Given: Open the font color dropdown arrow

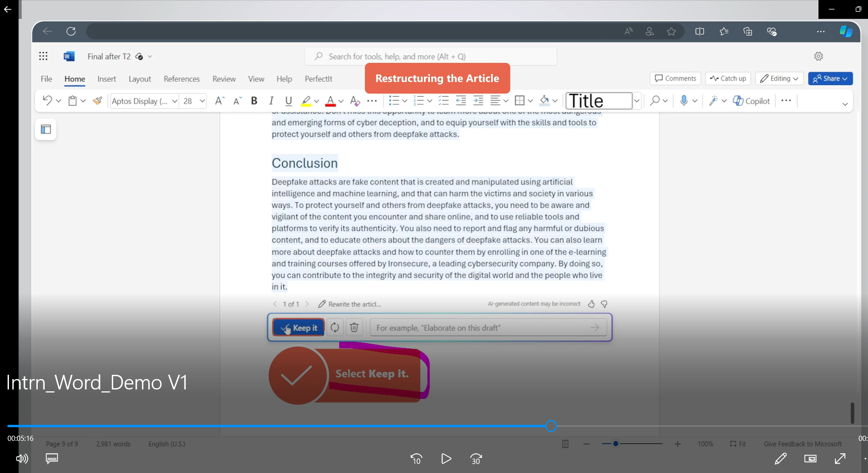Looking at the screenshot, I should 341,101.
